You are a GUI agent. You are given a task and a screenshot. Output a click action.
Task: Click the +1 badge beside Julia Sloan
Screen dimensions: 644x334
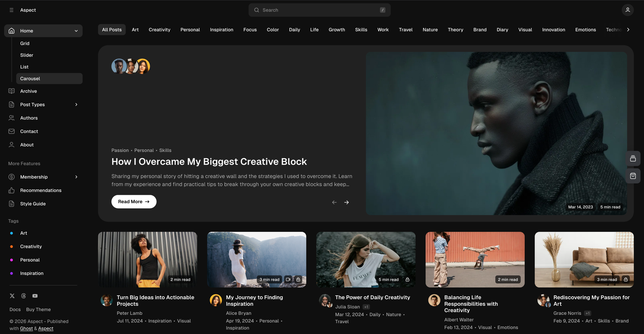[366, 307]
